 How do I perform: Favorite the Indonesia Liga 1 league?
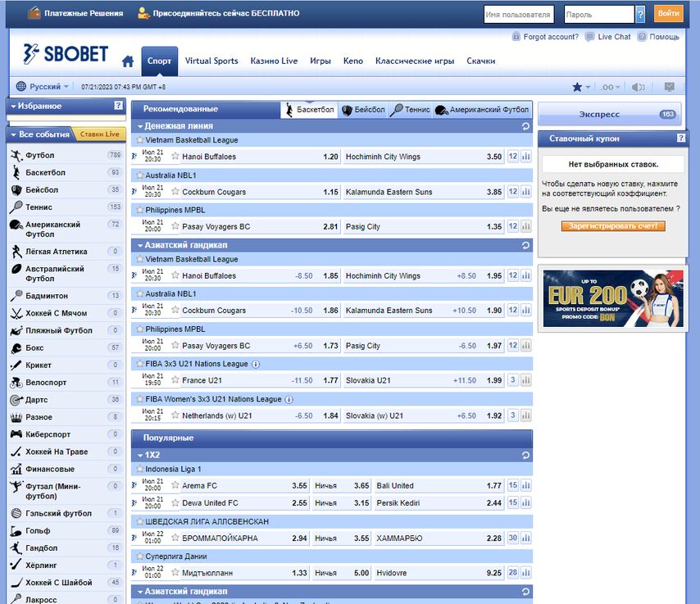tap(140, 469)
